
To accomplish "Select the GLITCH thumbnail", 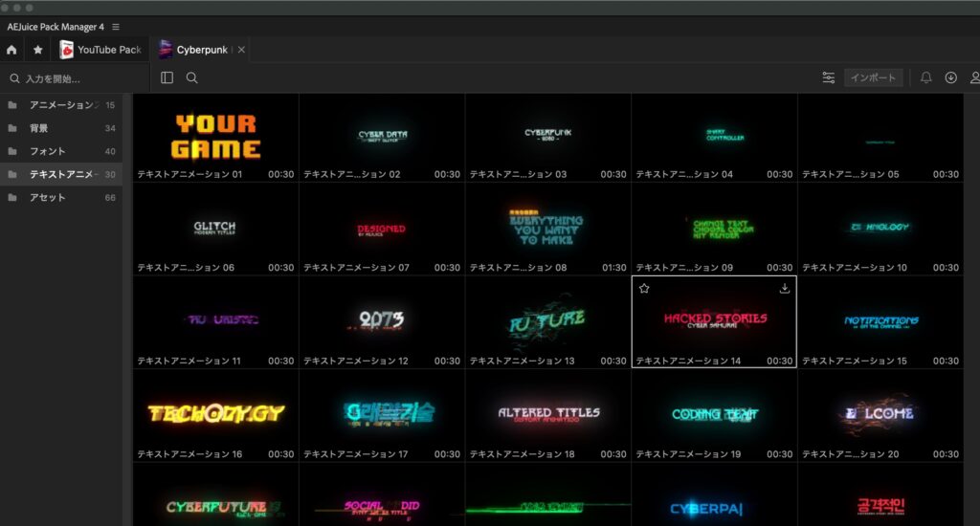I will (x=215, y=229).
